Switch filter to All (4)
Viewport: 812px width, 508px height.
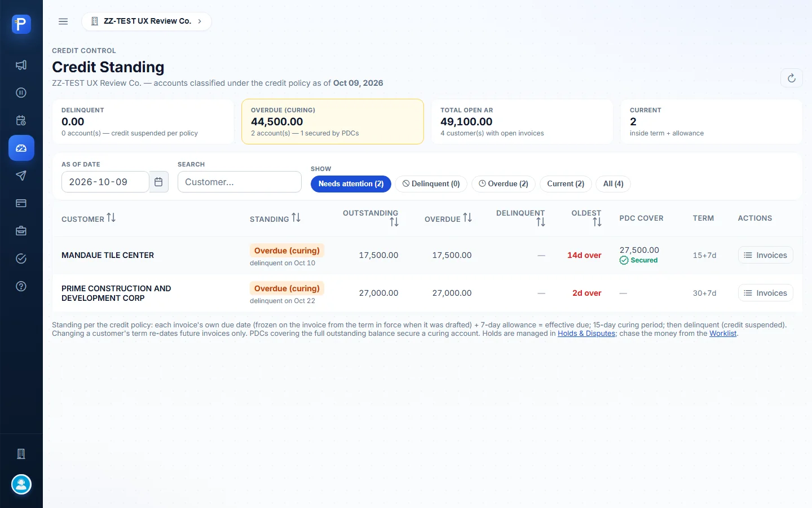pyautogui.click(x=614, y=184)
